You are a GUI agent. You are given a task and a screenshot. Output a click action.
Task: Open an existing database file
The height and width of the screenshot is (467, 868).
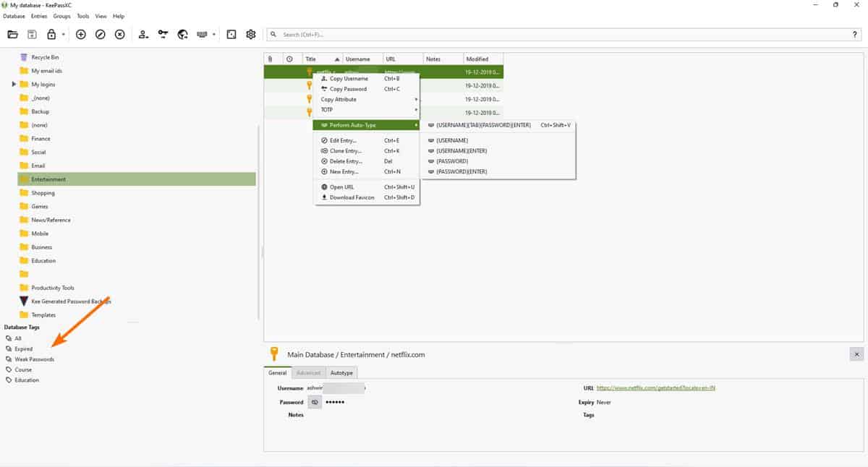click(13, 34)
